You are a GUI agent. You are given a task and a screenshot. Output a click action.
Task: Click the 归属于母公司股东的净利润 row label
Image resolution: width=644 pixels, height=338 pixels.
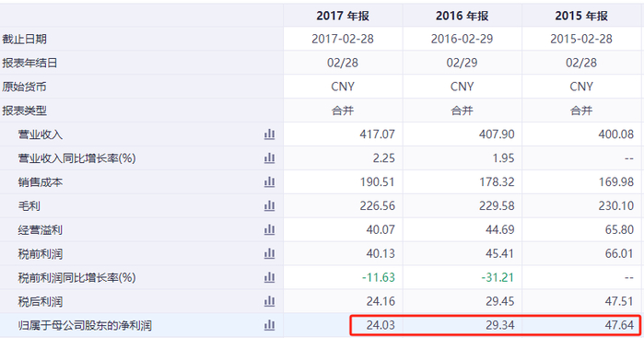[x=85, y=326]
